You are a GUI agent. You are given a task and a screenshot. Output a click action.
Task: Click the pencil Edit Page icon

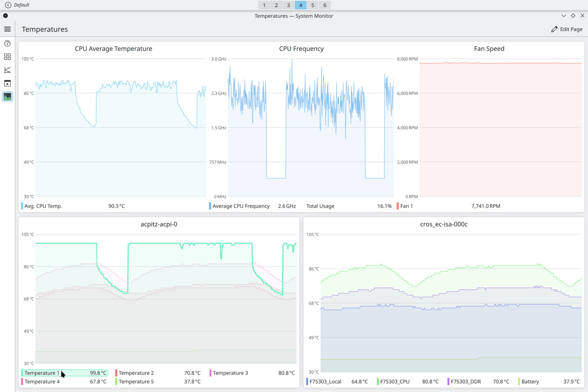click(554, 29)
